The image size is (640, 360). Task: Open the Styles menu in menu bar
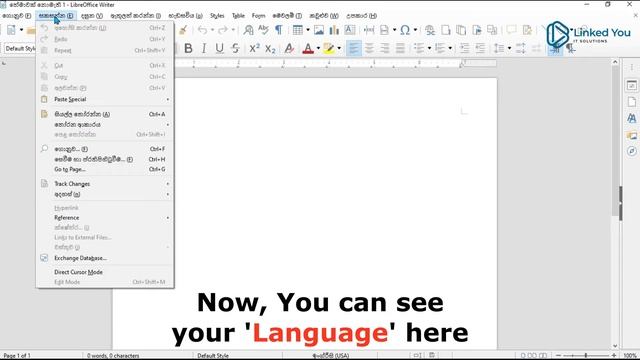(217, 16)
